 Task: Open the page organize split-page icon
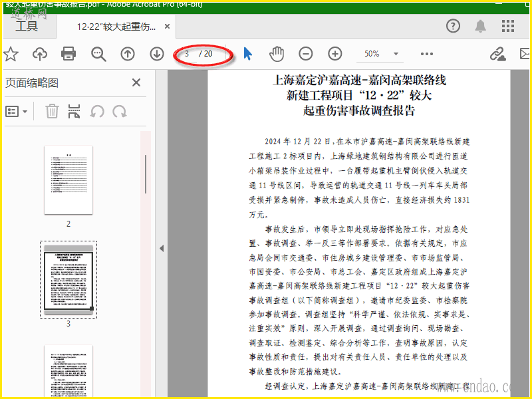pos(74,111)
